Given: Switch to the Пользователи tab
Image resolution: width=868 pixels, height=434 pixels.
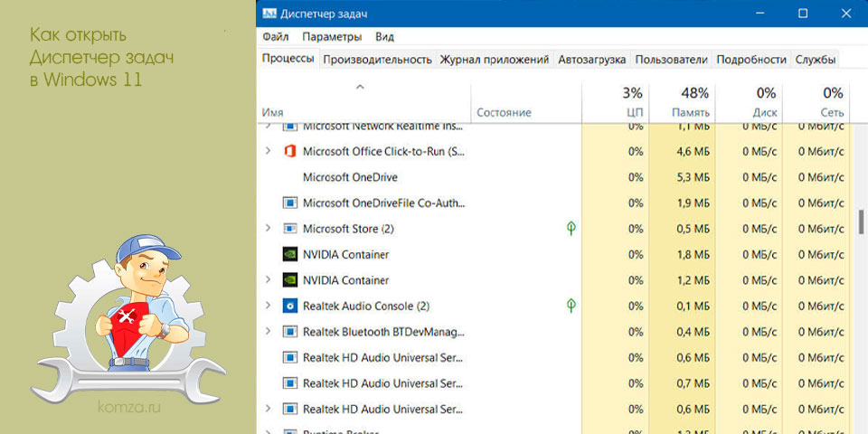Looking at the screenshot, I should (x=672, y=60).
